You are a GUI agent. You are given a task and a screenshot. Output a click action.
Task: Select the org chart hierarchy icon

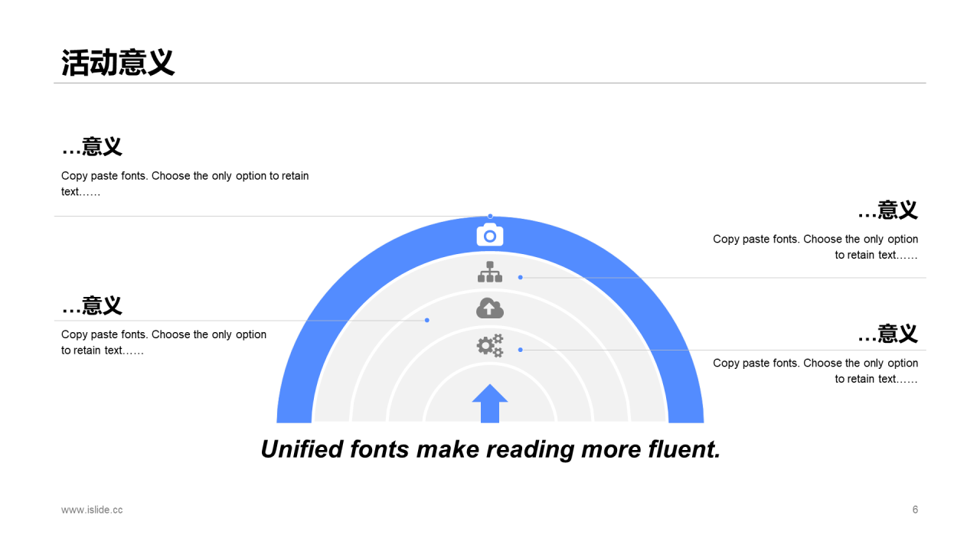(x=490, y=272)
